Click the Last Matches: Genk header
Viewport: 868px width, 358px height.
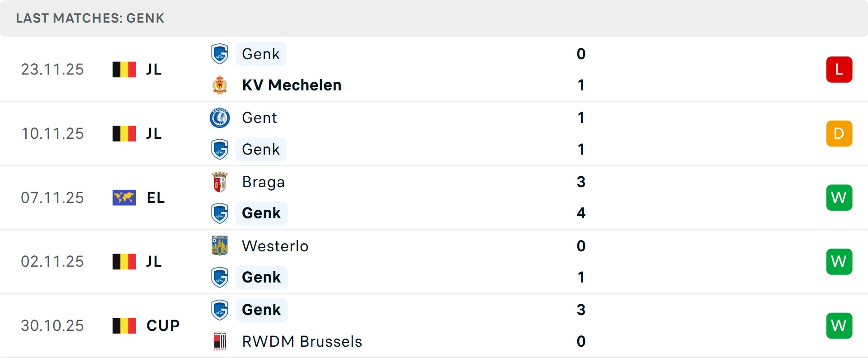tap(90, 18)
